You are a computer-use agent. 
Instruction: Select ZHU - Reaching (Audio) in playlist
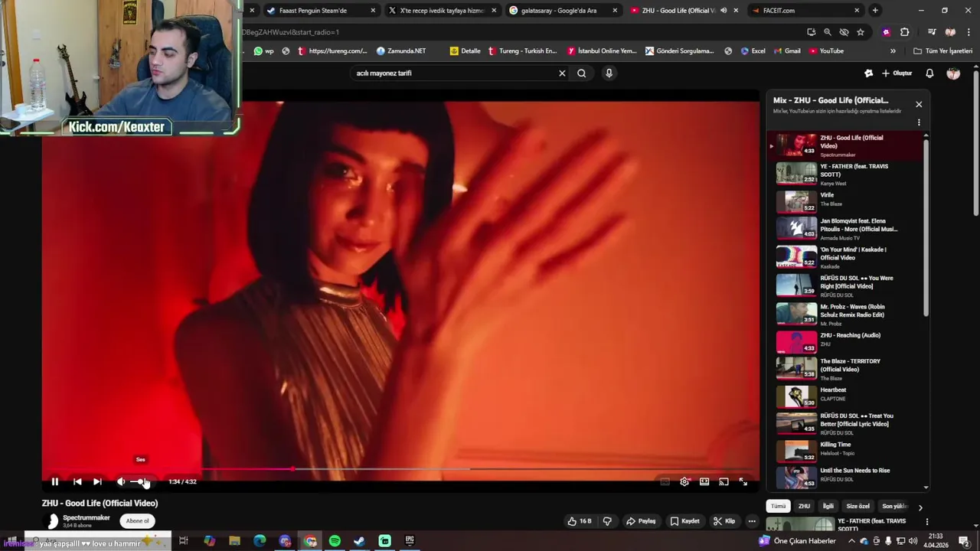point(847,341)
